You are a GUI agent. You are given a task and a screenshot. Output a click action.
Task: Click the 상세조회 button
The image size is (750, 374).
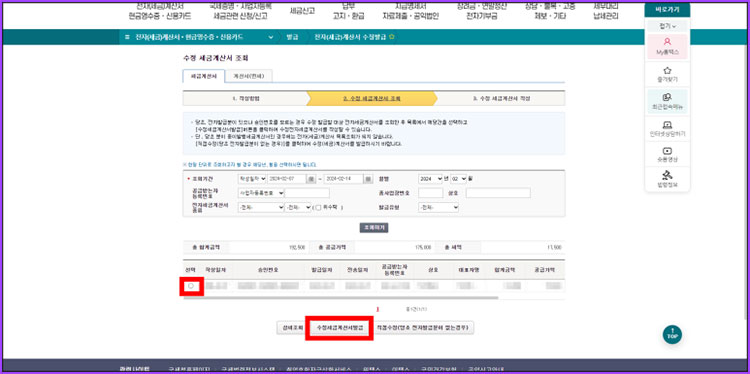pyautogui.click(x=291, y=328)
